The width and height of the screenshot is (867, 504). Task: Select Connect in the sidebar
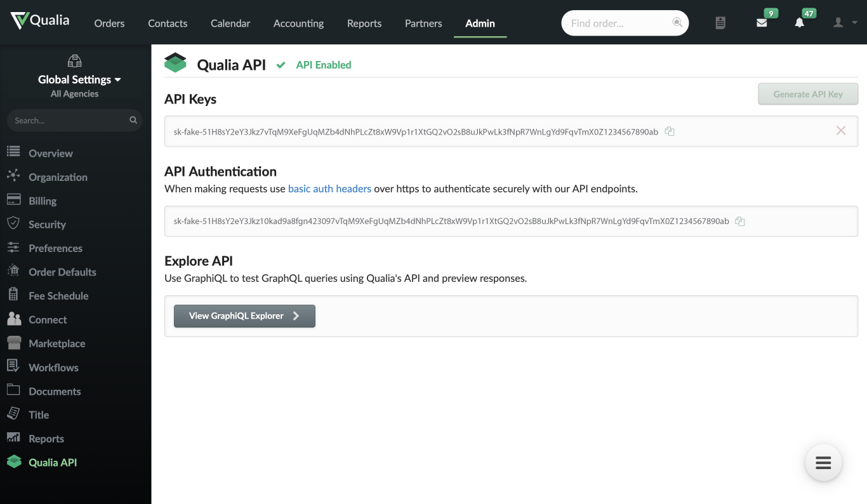click(x=48, y=319)
